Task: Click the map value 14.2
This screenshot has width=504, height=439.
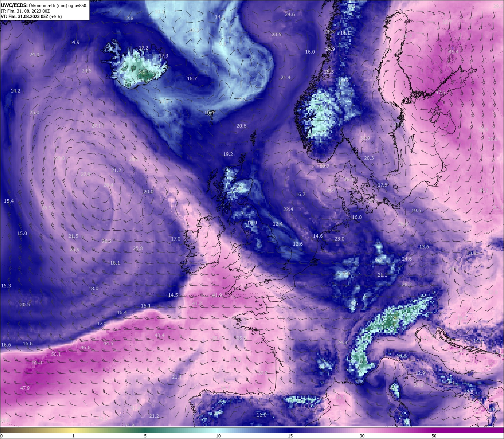Action: pos(15,91)
